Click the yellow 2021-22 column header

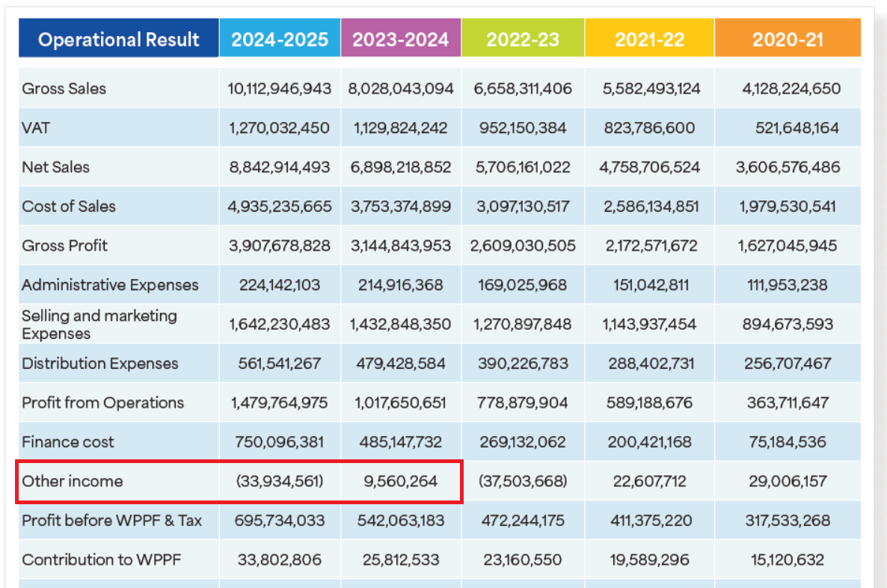tap(649, 39)
